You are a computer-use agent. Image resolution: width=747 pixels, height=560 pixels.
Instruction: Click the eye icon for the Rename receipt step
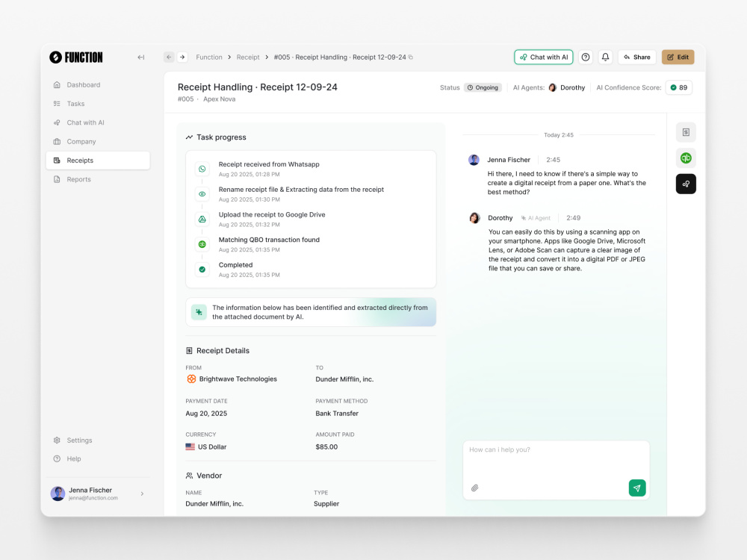202,194
